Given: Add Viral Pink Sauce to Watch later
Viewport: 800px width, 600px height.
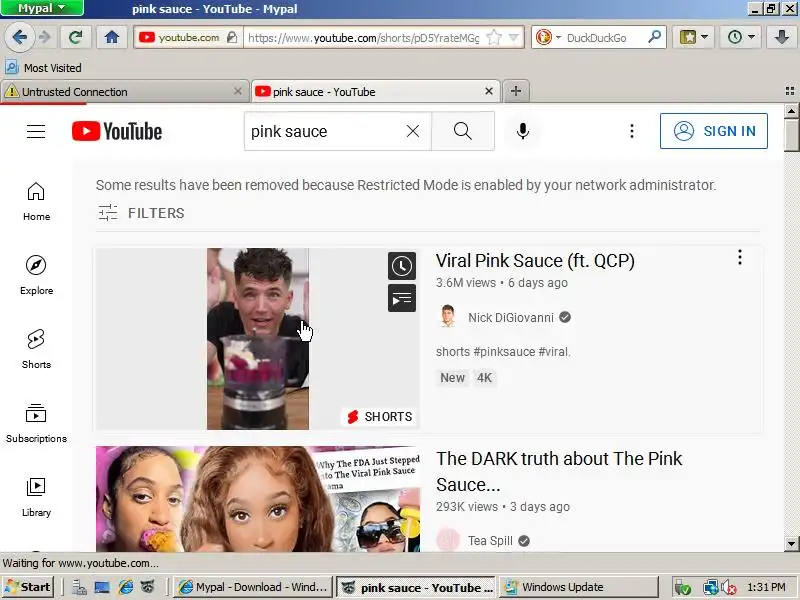Looking at the screenshot, I should pyautogui.click(x=402, y=266).
